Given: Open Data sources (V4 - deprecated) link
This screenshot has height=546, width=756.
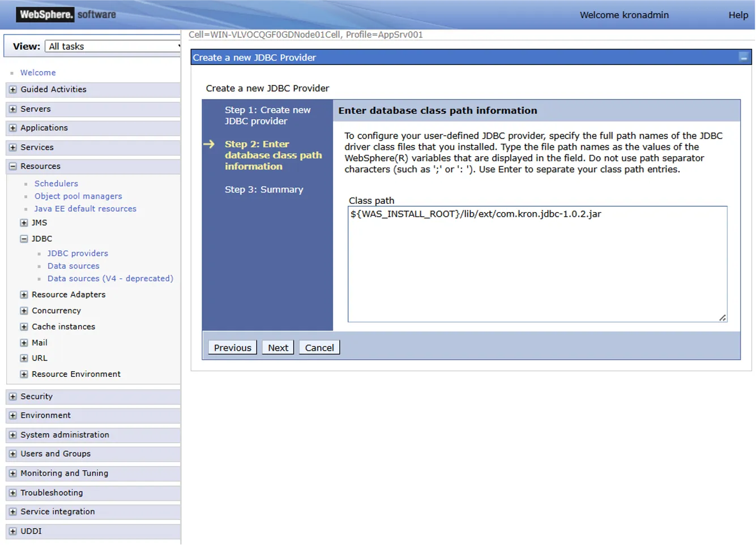Looking at the screenshot, I should click(x=110, y=278).
